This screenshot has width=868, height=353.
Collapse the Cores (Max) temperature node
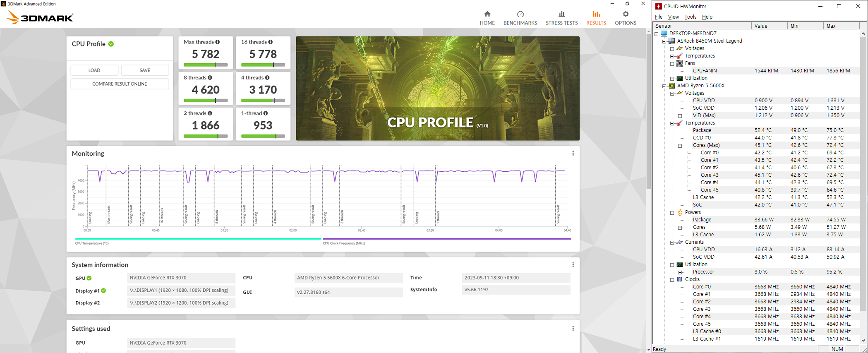pos(680,146)
